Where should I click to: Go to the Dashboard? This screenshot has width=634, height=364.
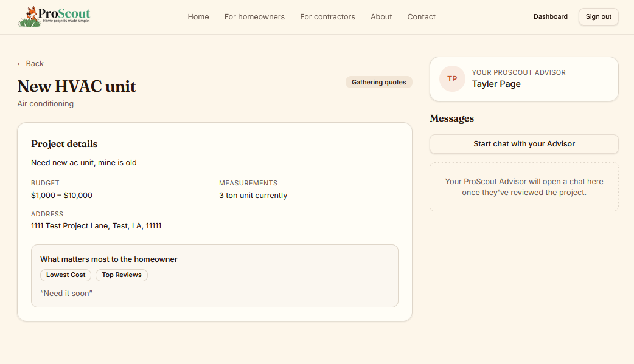550,16
